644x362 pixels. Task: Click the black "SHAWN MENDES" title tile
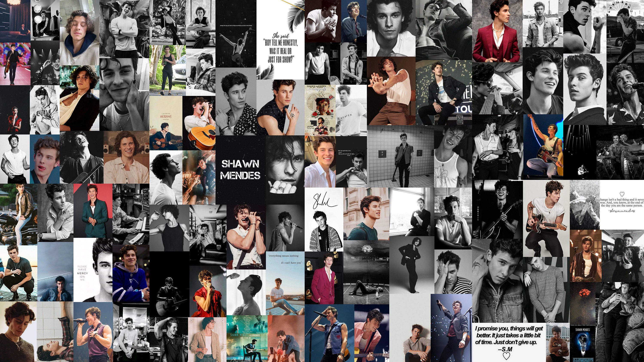click(240, 170)
